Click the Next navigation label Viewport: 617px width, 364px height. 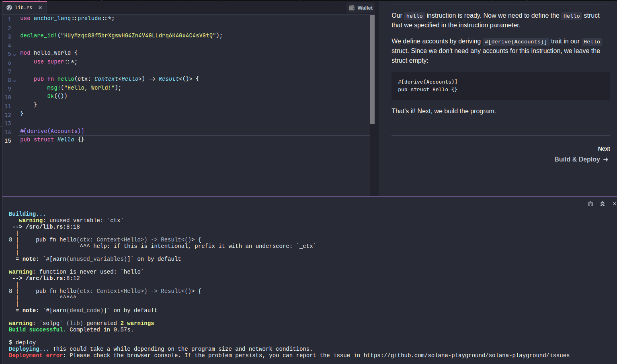click(x=604, y=148)
